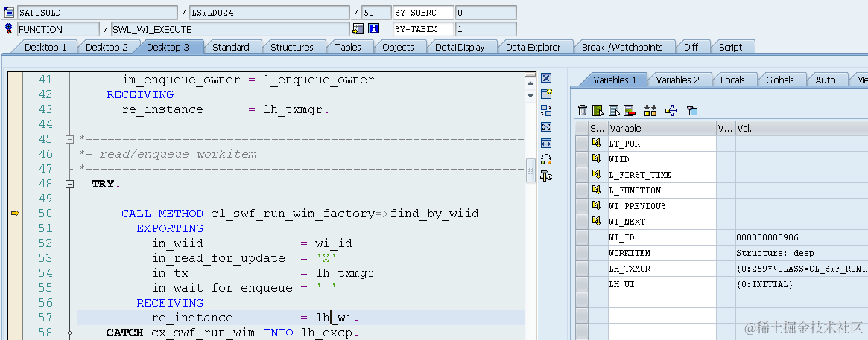Click the replace/swap tool icon
Viewport: 868px width, 340px height.
point(546,110)
